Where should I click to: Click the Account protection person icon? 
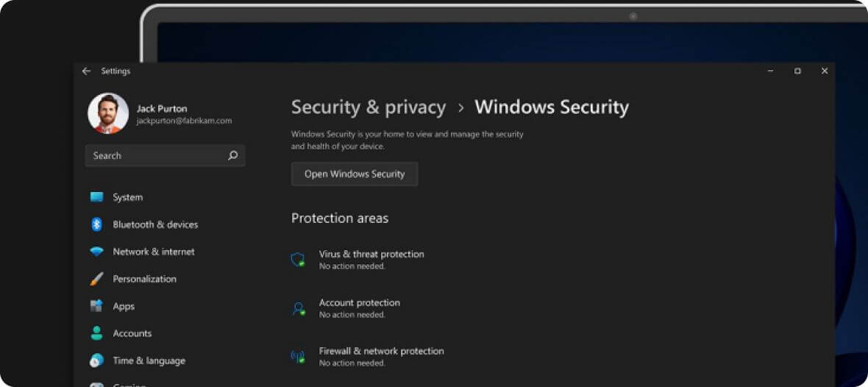298,308
